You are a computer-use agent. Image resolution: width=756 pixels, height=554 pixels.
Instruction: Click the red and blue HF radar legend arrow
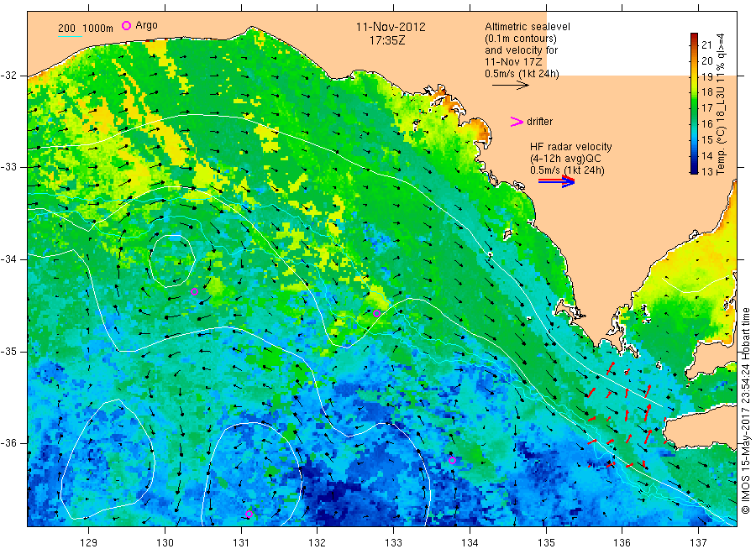[556, 180]
